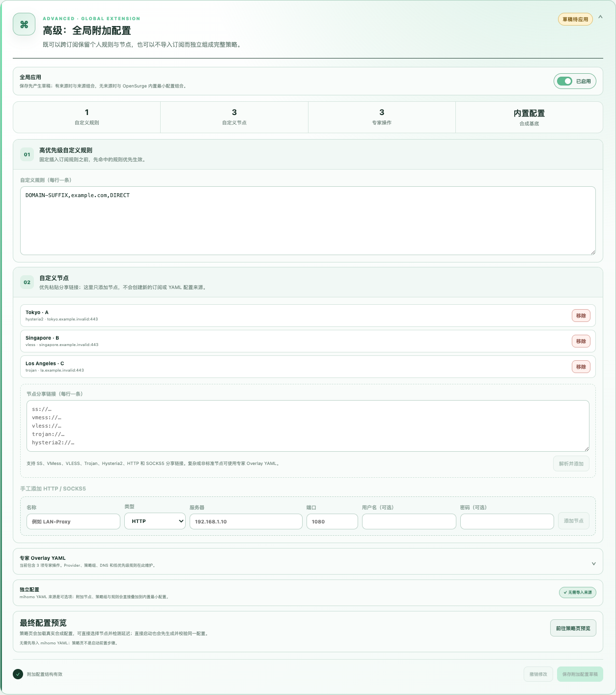Screen dimensions: 616x695
Task: Click the 密码 (可选) input field
Action: (507, 521)
